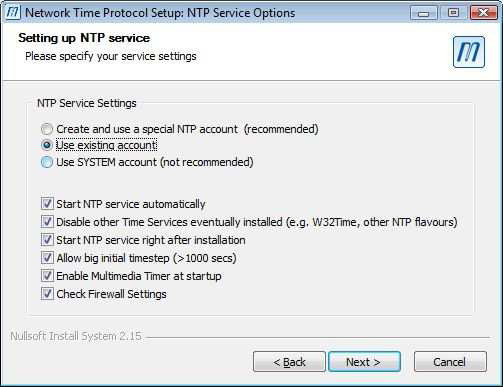The height and width of the screenshot is (387, 503).
Task: Click the maximize window button
Action: click(x=453, y=13)
